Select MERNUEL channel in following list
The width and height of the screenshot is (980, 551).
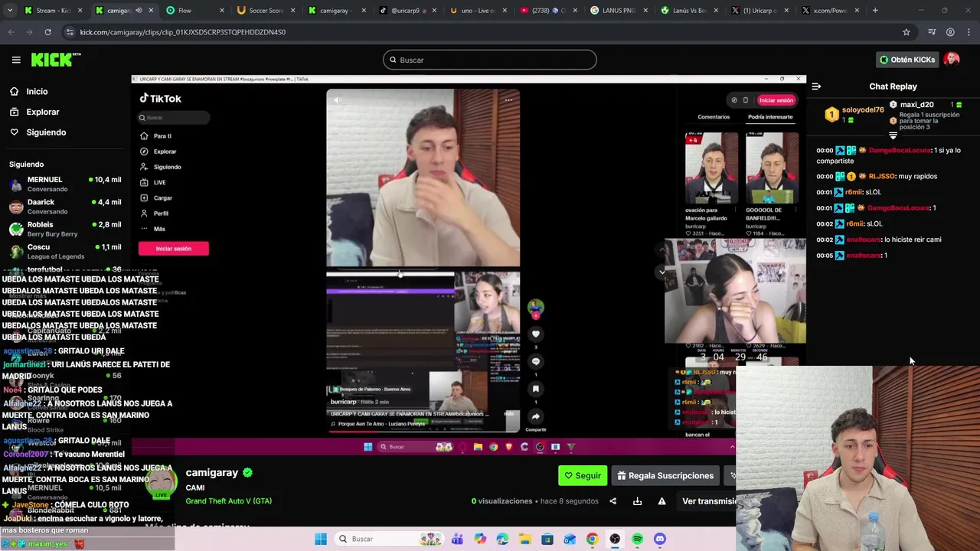(x=65, y=184)
